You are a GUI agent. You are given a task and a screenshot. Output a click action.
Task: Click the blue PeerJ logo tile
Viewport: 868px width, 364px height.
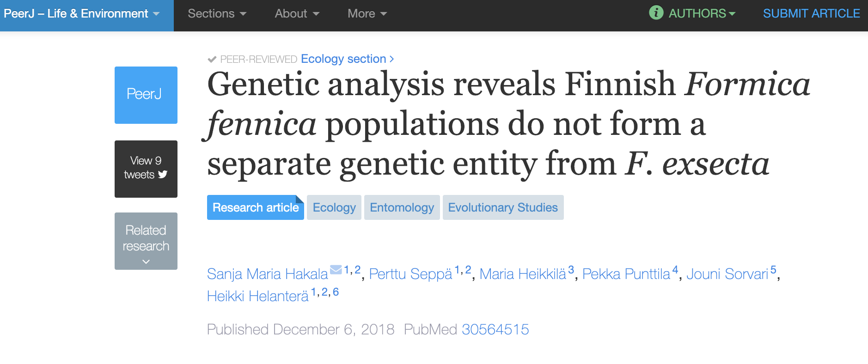coord(146,95)
